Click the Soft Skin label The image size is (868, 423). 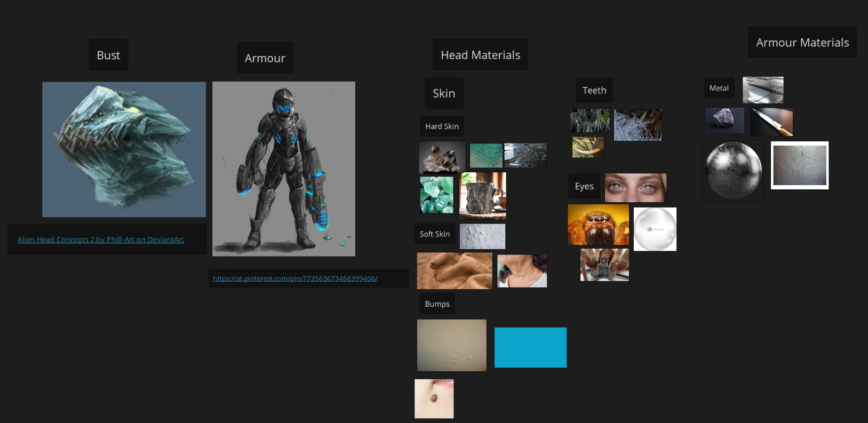click(435, 234)
